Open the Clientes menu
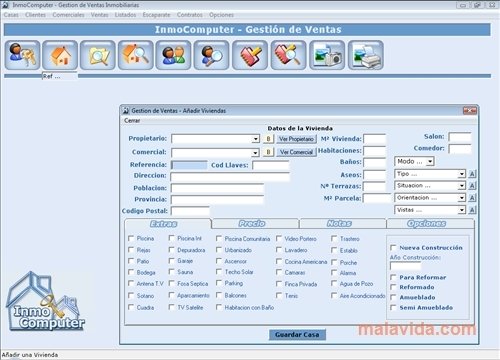This screenshot has height=360, width=500. [x=35, y=15]
